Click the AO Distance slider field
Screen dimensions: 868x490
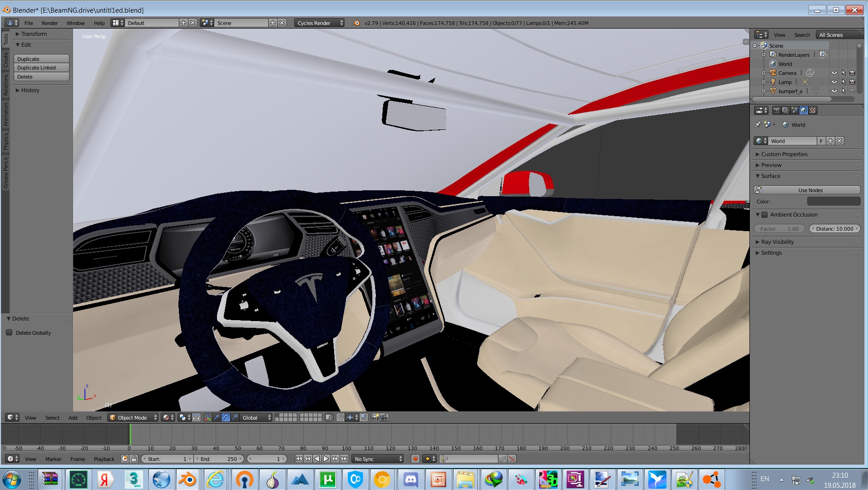(x=834, y=228)
